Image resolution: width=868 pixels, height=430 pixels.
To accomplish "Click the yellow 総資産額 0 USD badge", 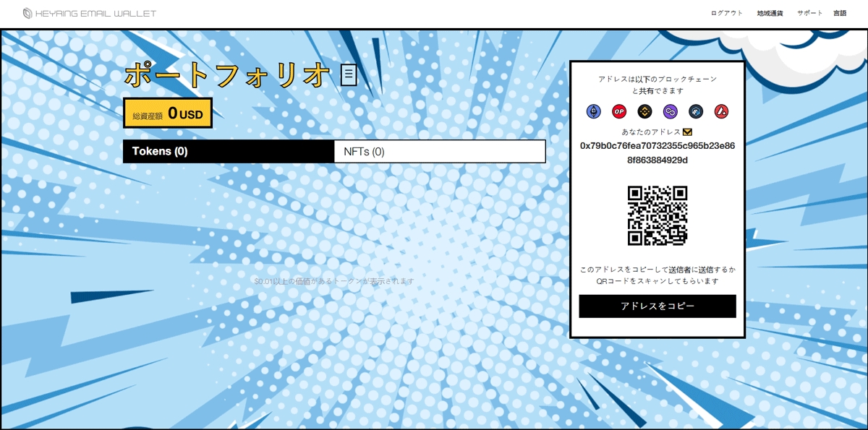I will pos(168,113).
